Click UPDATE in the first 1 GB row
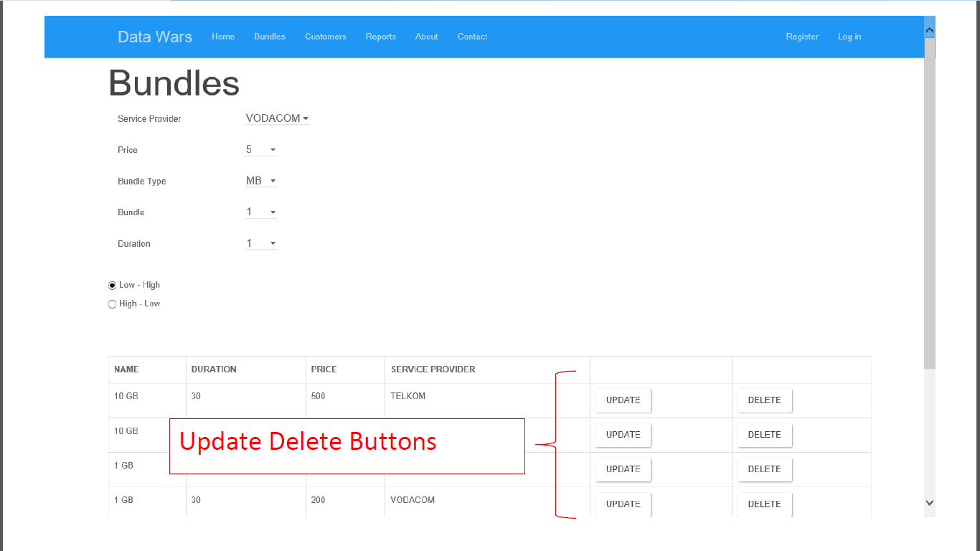Image resolution: width=980 pixels, height=551 pixels. 623,469
